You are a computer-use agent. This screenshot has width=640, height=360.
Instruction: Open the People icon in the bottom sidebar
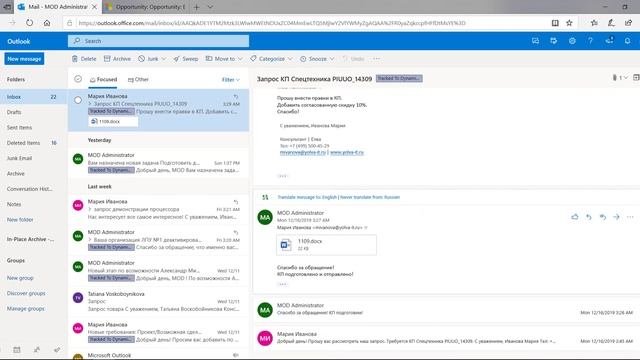tap(37, 349)
